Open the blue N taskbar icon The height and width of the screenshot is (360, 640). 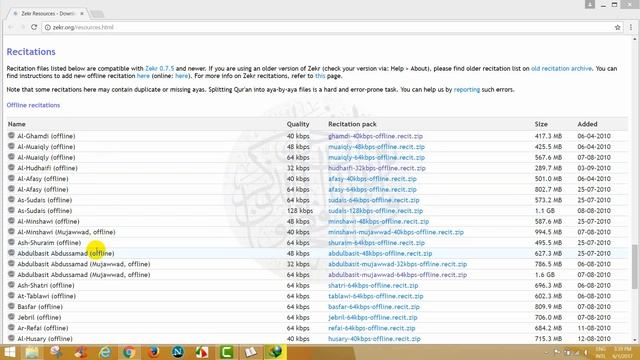[178, 352]
